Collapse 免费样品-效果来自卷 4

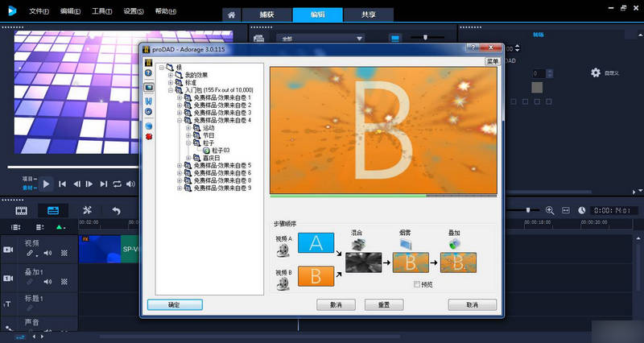pos(180,120)
